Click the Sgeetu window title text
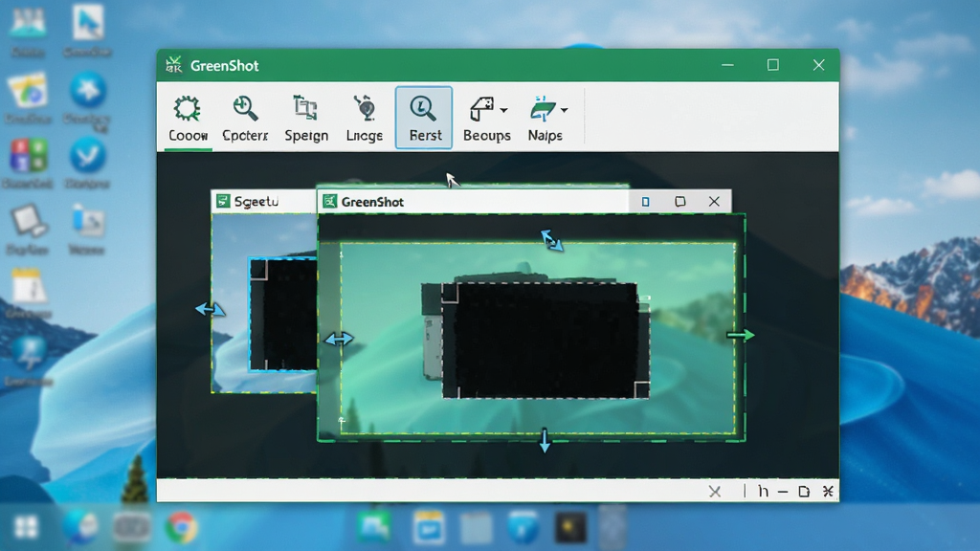 tap(256, 201)
